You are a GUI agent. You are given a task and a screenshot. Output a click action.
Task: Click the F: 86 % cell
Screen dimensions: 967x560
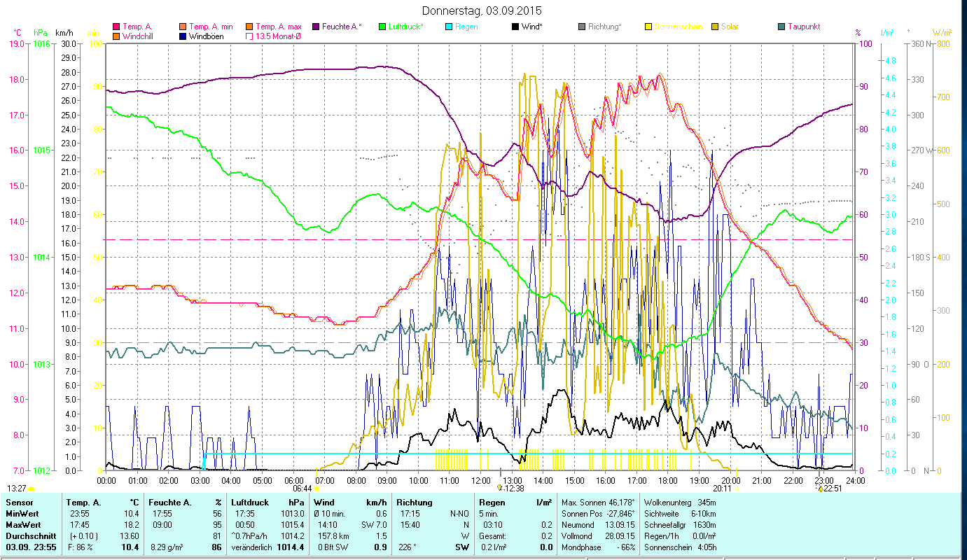[x=80, y=547]
